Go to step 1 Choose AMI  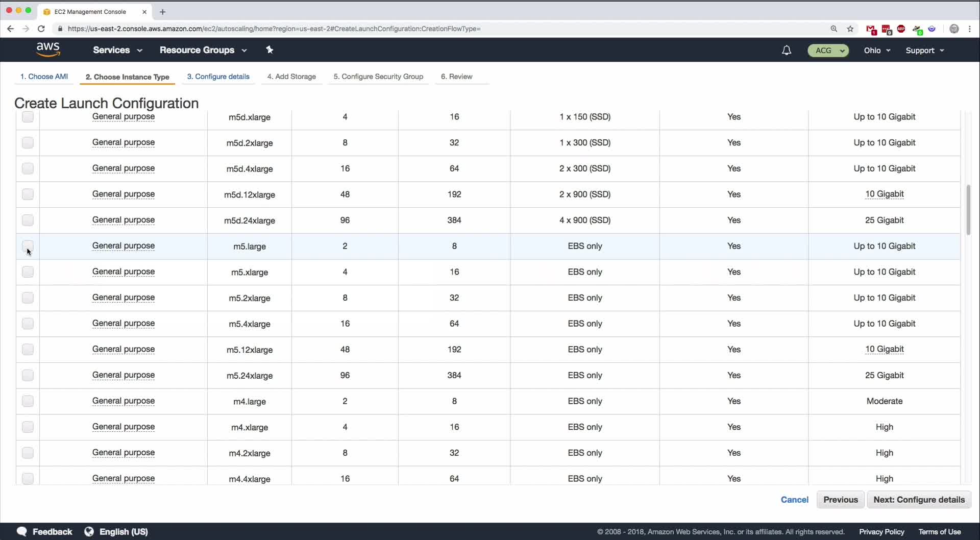[x=44, y=77]
